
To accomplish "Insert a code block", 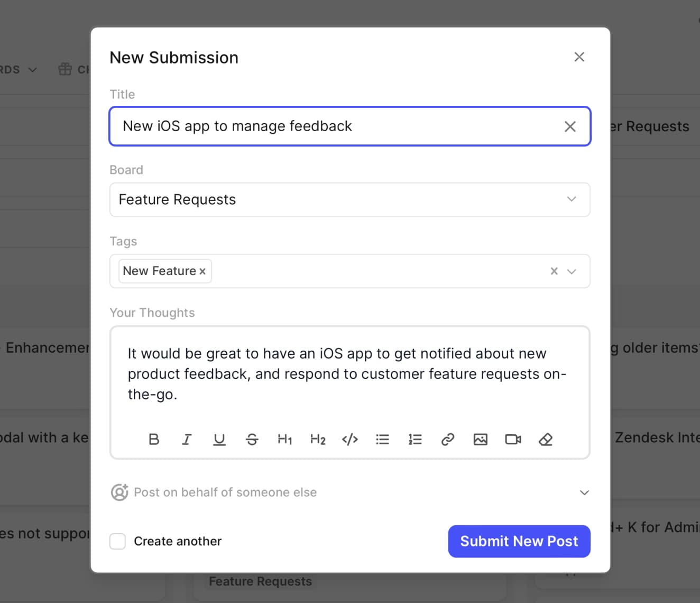I will point(350,439).
